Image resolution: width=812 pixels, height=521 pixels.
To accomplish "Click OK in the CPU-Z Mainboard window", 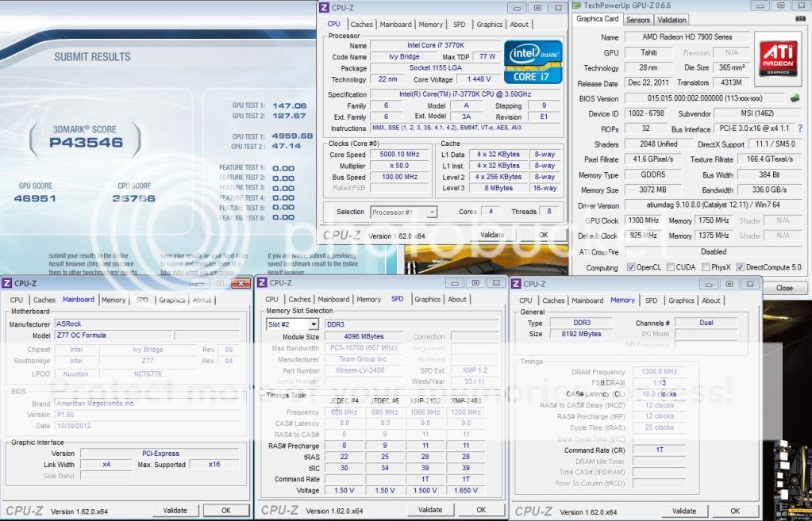I will pos(225,511).
